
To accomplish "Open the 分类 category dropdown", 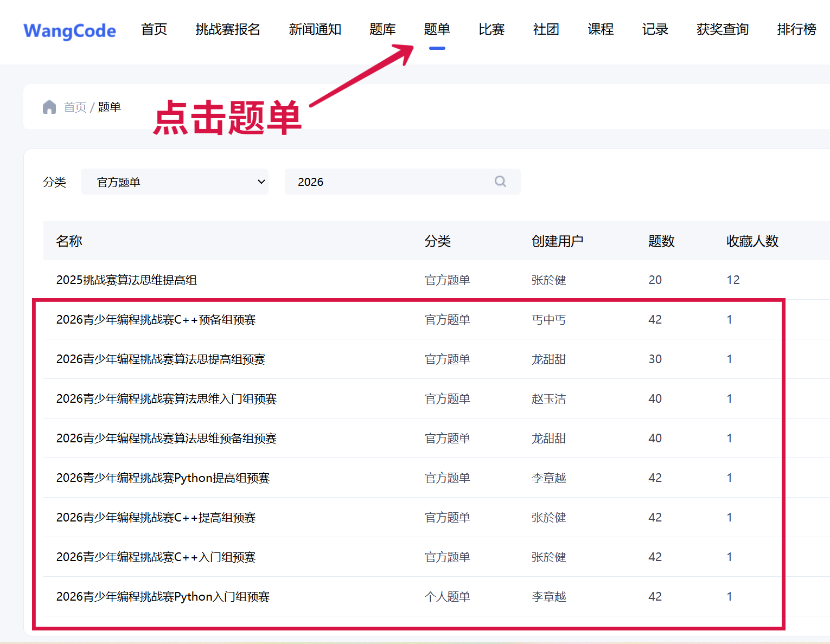I will pos(175,182).
